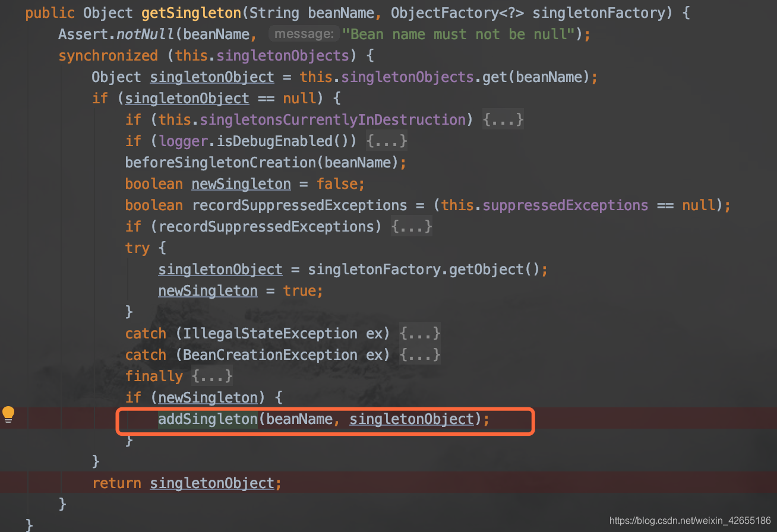Click the synchronized keyword
Screen dimensions: 777x532
(x=108, y=56)
